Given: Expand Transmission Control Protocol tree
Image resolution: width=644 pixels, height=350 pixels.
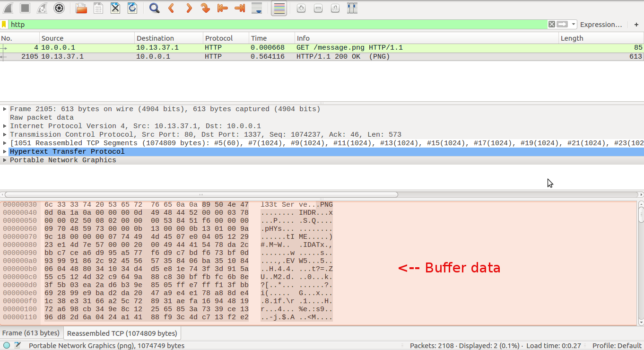Looking at the screenshot, I should 5,135.
